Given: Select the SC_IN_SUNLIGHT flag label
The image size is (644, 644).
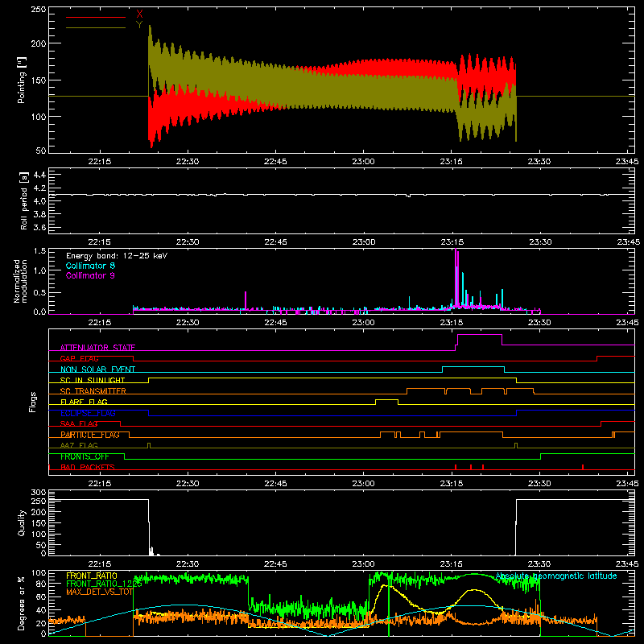Looking at the screenshot, I should tap(93, 380).
